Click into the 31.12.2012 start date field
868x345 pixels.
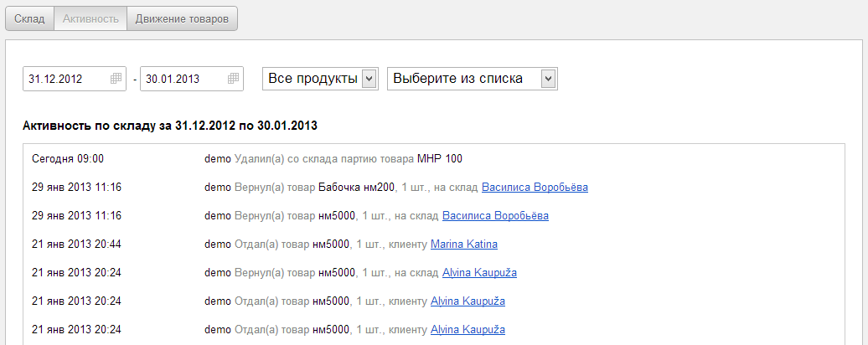[65, 79]
